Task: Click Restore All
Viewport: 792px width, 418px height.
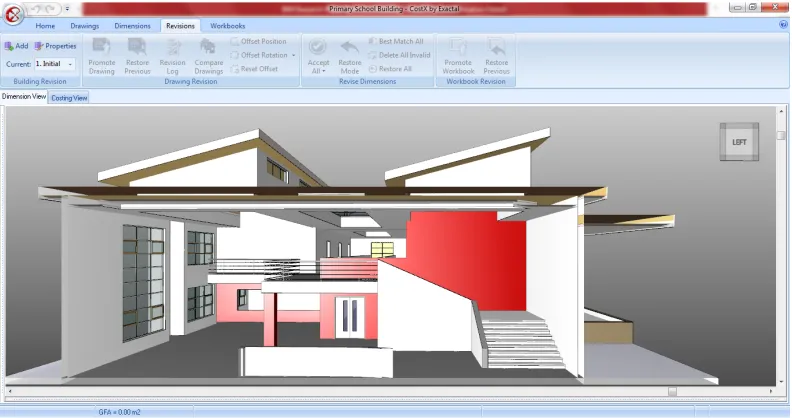Action: (390, 69)
